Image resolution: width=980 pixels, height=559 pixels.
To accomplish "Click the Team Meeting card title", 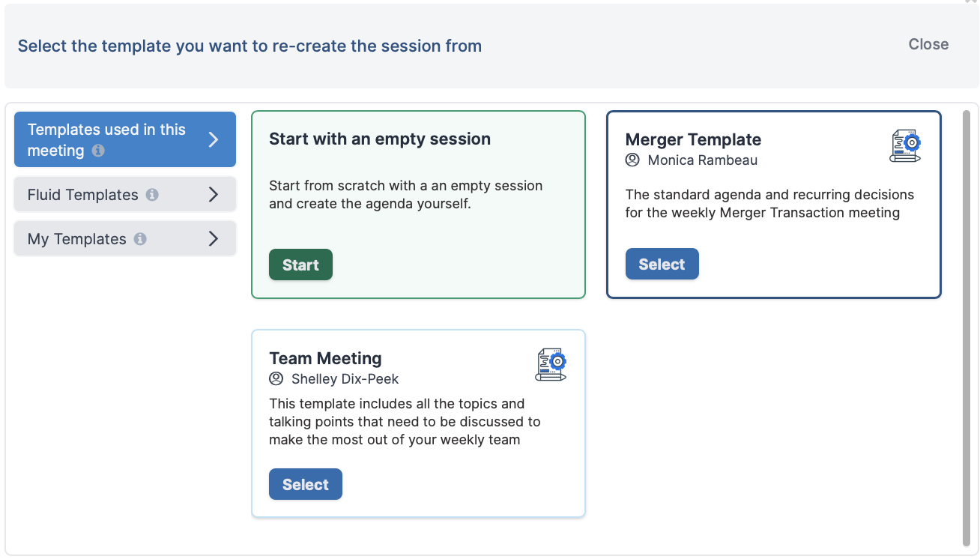I will pos(325,358).
